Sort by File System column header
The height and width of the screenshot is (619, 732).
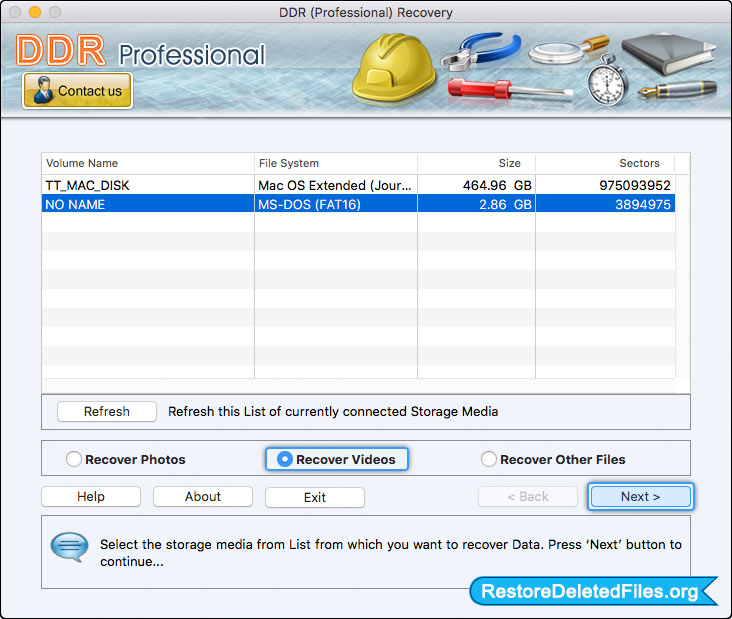click(336, 163)
